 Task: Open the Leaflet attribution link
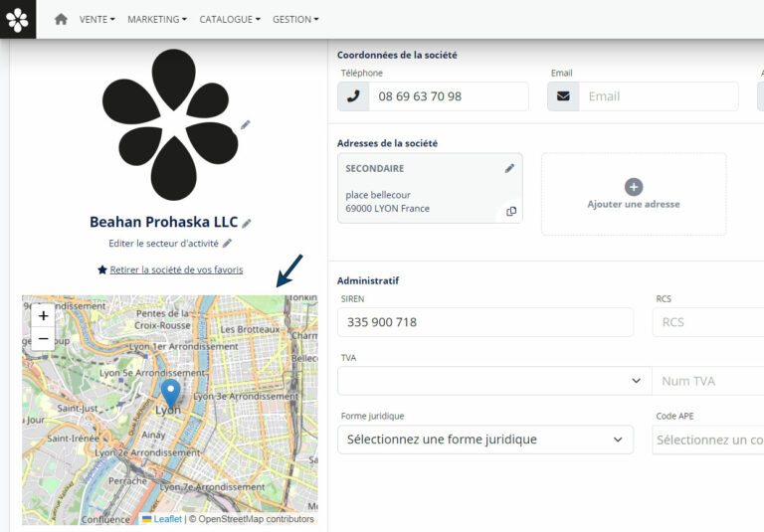pyautogui.click(x=166, y=519)
